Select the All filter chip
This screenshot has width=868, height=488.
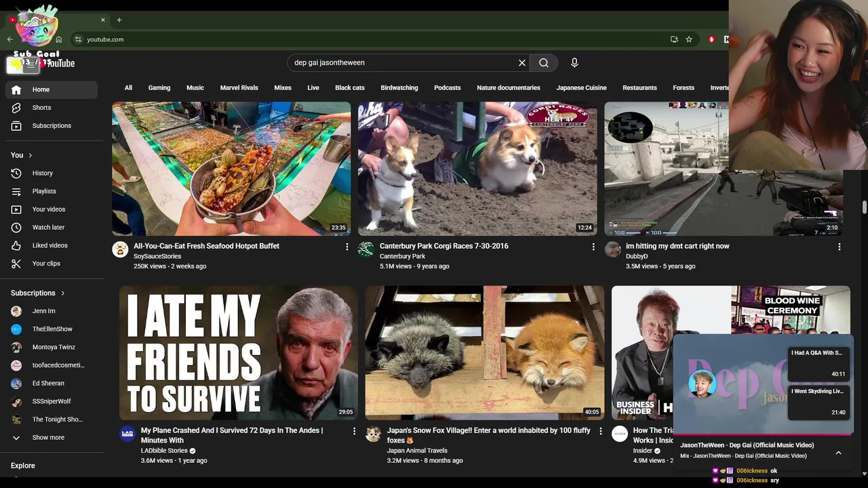pyautogui.click(x=128, y=87)
